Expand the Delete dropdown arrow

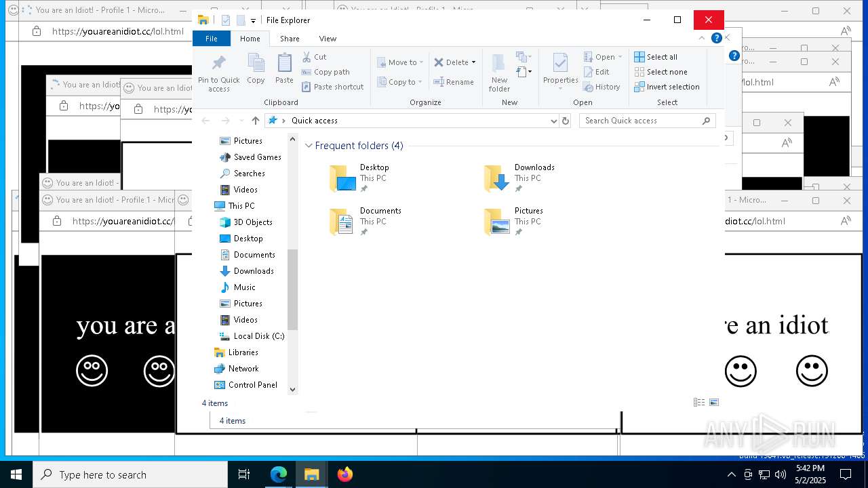pyautogui.click(x=473, y=62)
